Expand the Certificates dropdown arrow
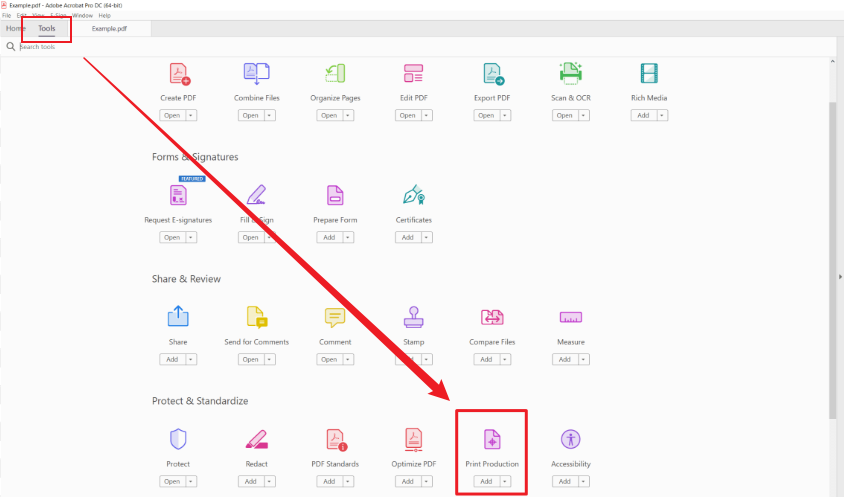844x497 pixels. pos(426,237)
